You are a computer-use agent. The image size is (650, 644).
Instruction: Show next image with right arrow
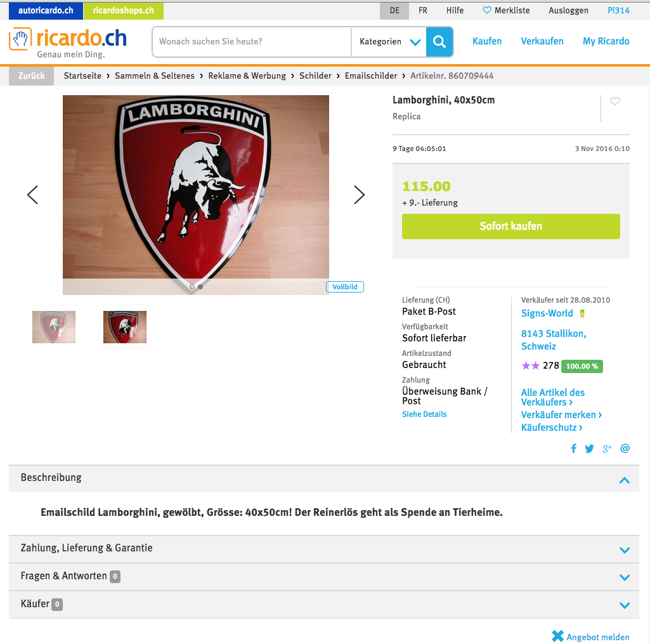click(359, 195)
